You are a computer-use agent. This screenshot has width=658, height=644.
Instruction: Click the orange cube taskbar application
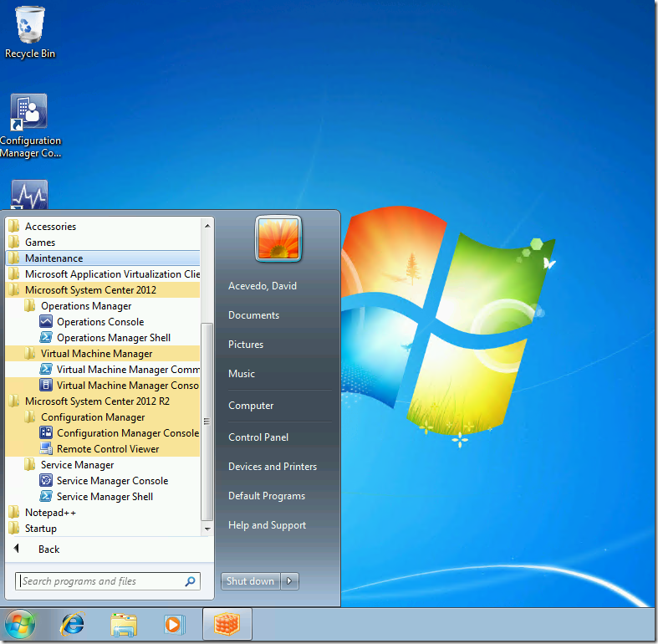(227, 624)
